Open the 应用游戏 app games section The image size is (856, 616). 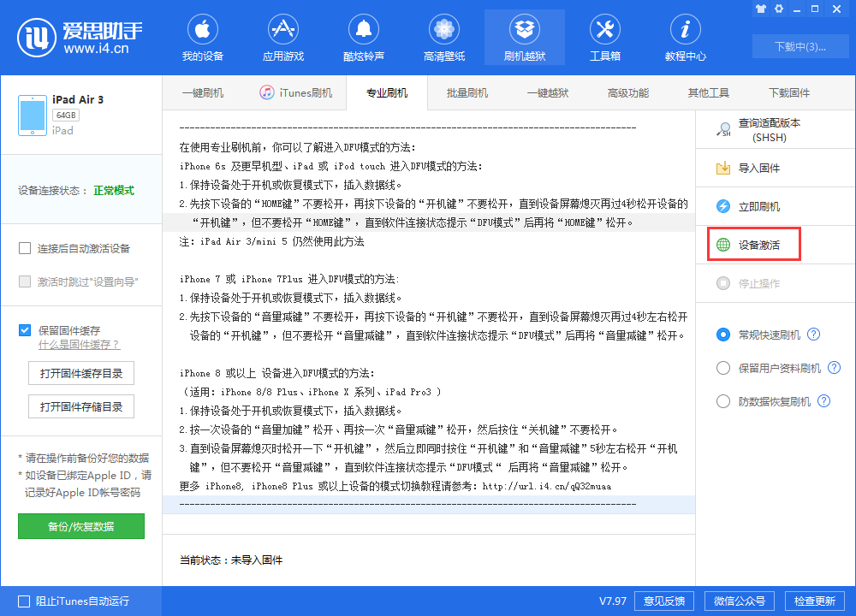tap(282, 37)
